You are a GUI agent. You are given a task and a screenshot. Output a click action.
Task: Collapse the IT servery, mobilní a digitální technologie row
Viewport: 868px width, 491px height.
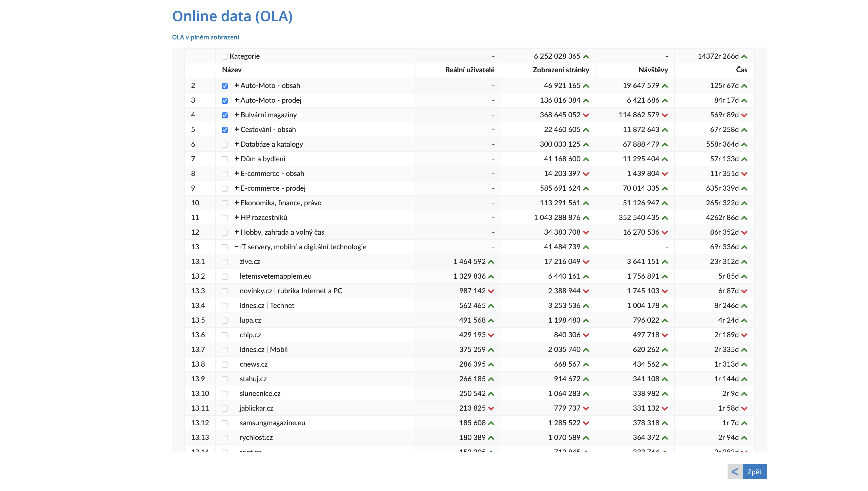[236, 247]
